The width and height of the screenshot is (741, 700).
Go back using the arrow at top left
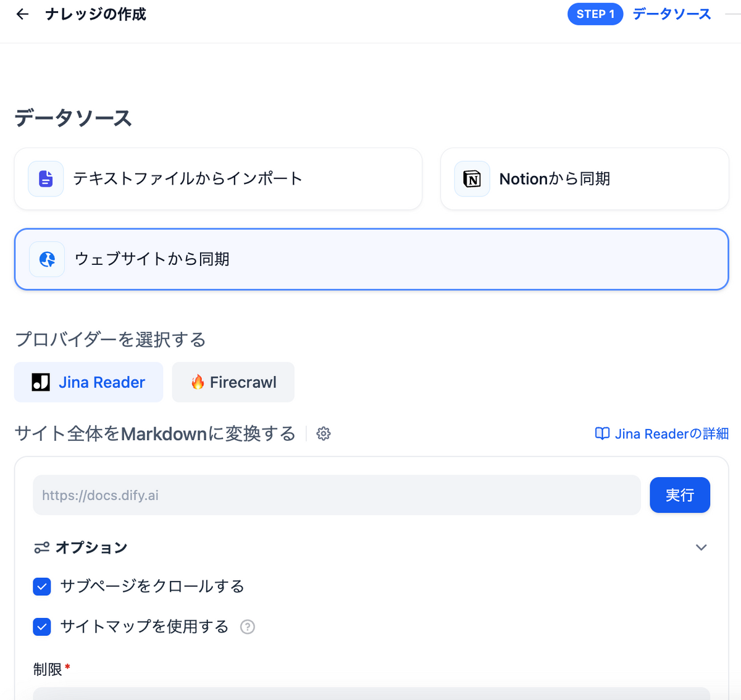pyautogui.click(x=22, y=14)
